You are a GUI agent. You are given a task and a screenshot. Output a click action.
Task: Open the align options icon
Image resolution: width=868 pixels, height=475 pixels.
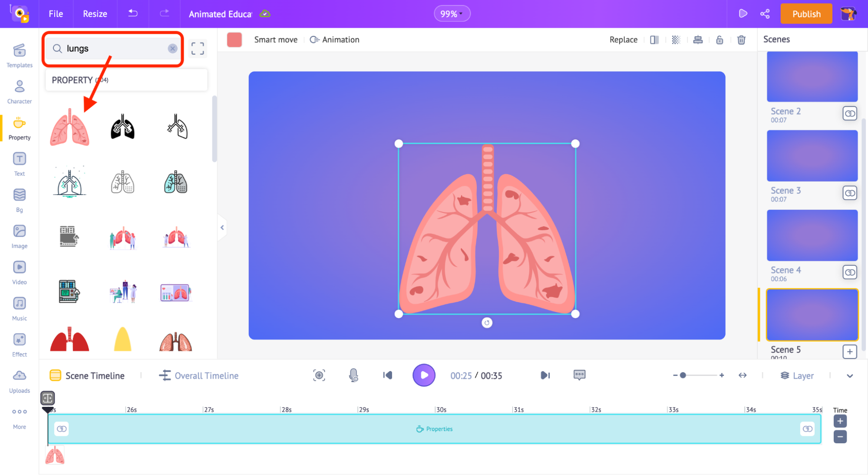point(698,40)
